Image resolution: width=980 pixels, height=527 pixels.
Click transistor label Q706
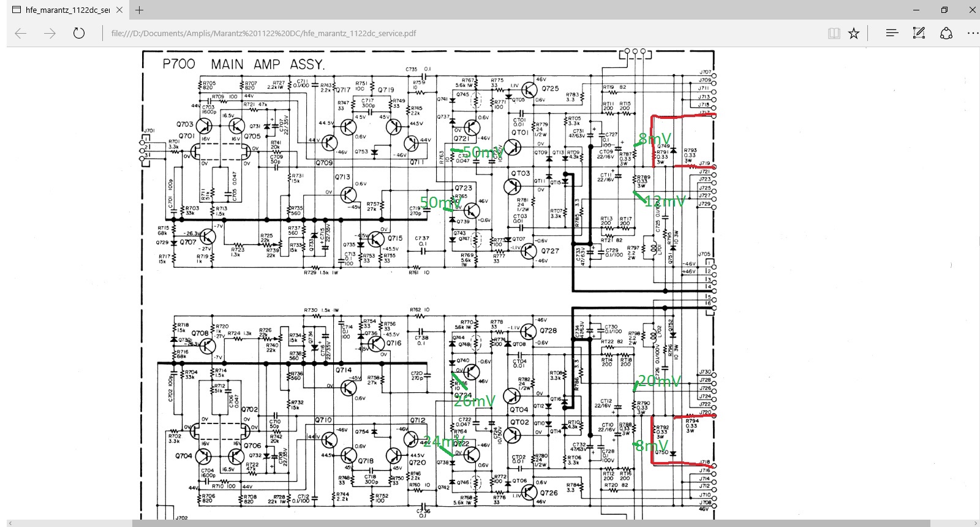click(x=252, y=445)
